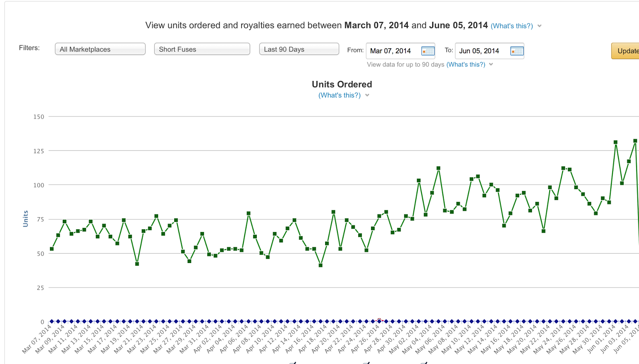639x364 pixels.
Task: Click the 125 y-axis value
Action: pos(39,151)
